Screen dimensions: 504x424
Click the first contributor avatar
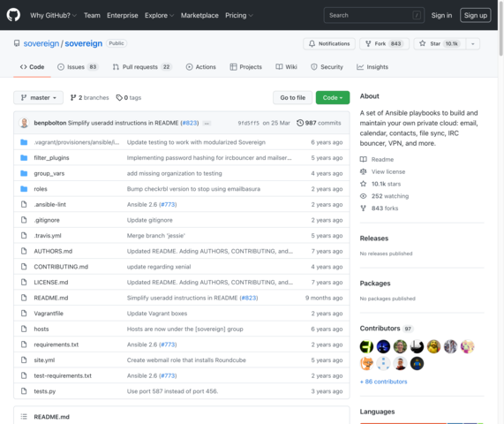click(366, 346)
